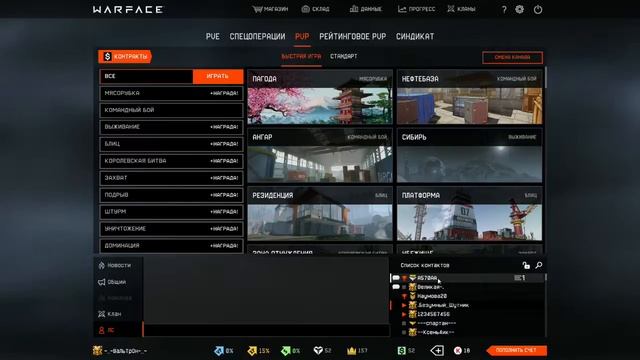Select the Подрыв game mode
The height and width of the screenshot is (360, 640).
(171, 195)
